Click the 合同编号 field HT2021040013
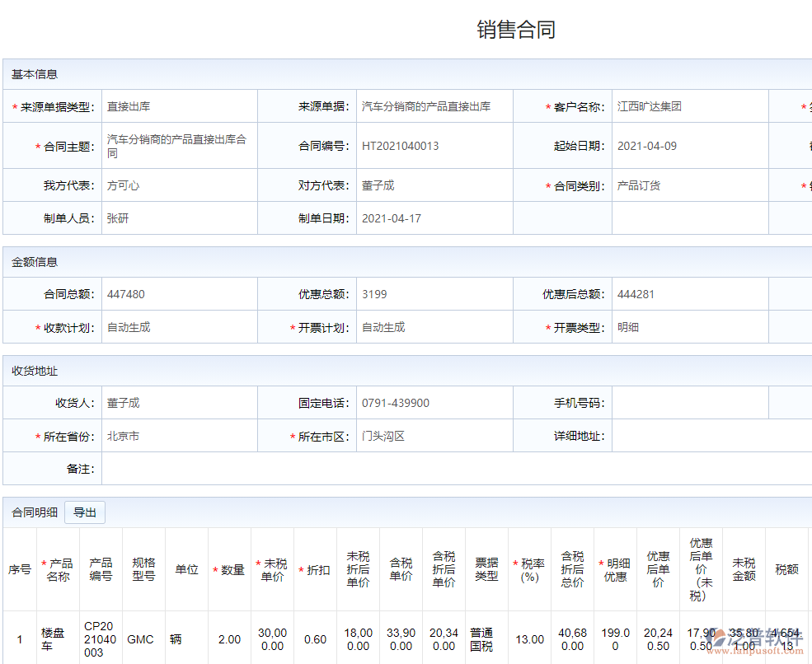812x664 pixels. (434, 146)
